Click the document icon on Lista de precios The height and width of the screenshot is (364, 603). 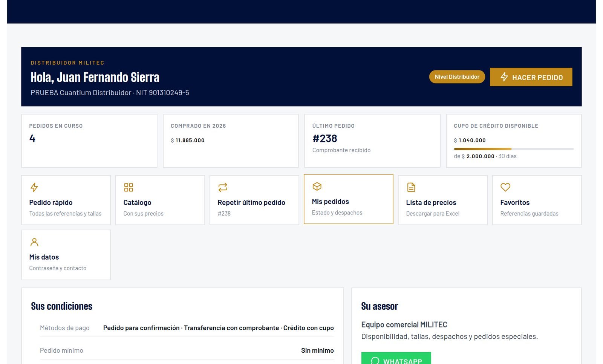click(411, 187)
